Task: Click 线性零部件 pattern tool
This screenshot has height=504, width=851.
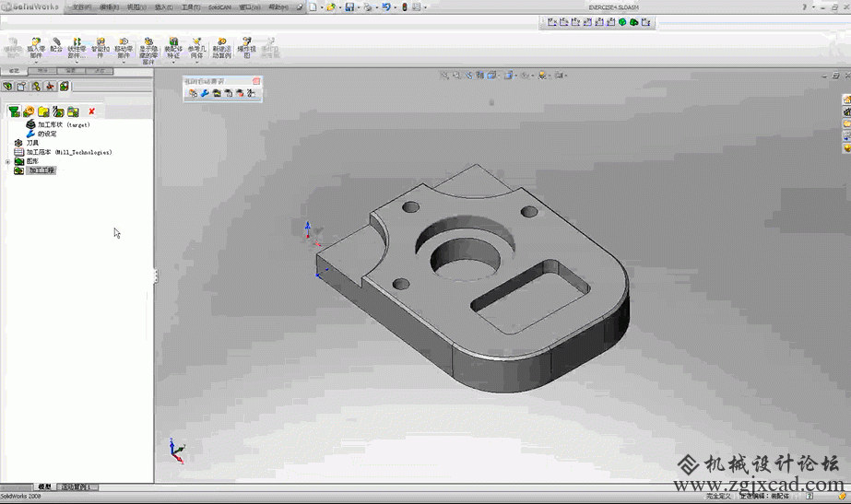Action: click(77, 48)
